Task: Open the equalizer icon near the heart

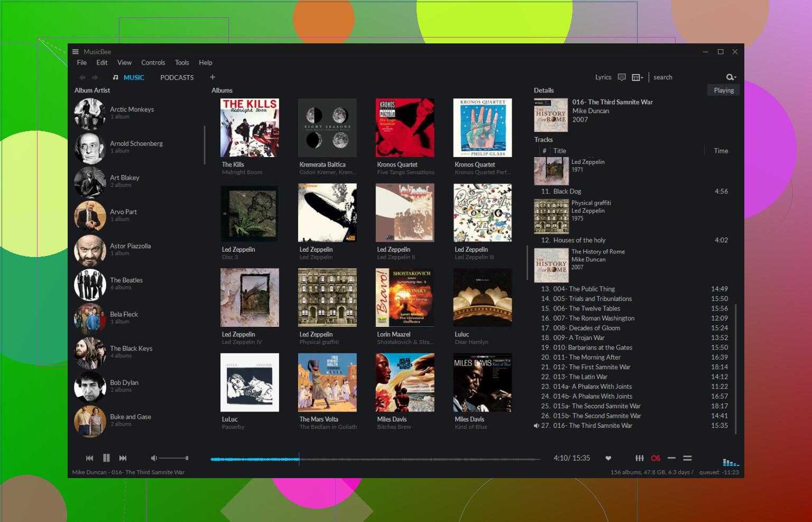Action: [x=640, y=458]
